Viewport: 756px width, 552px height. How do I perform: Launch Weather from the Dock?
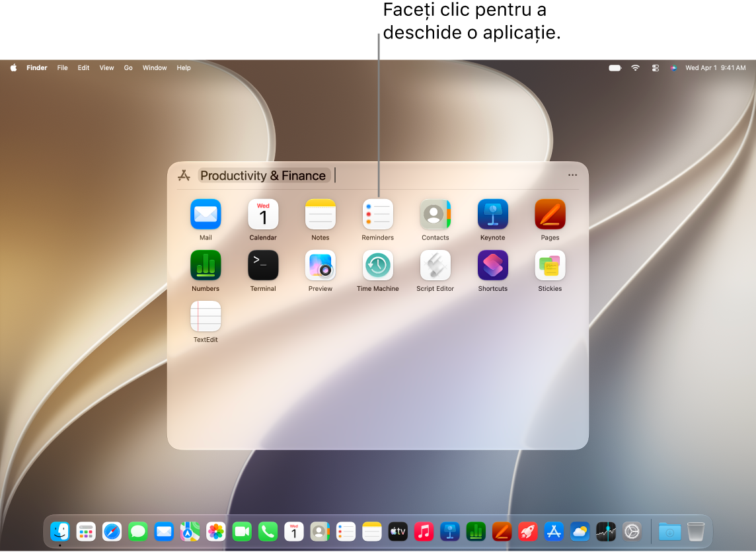pyautogui.click(x=580, y=532)
